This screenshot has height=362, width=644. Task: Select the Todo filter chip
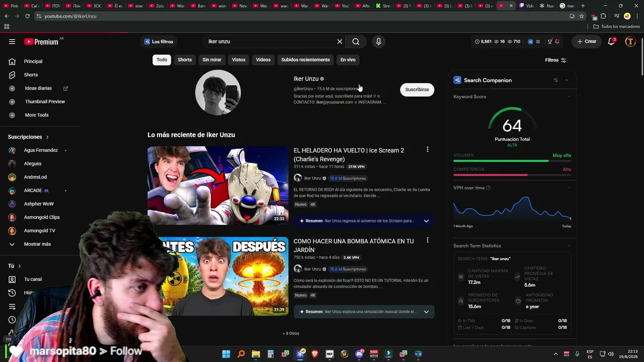point(162,60)
